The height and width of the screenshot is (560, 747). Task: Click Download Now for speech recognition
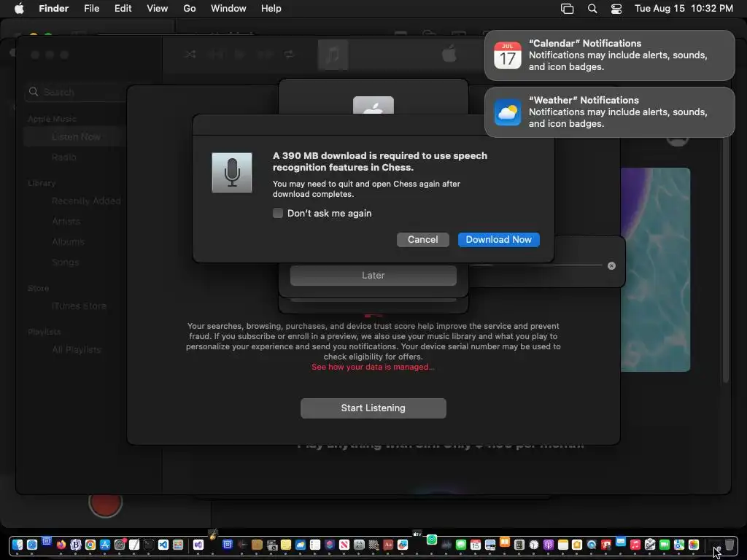pyautogui.click(x=498, y=239)
